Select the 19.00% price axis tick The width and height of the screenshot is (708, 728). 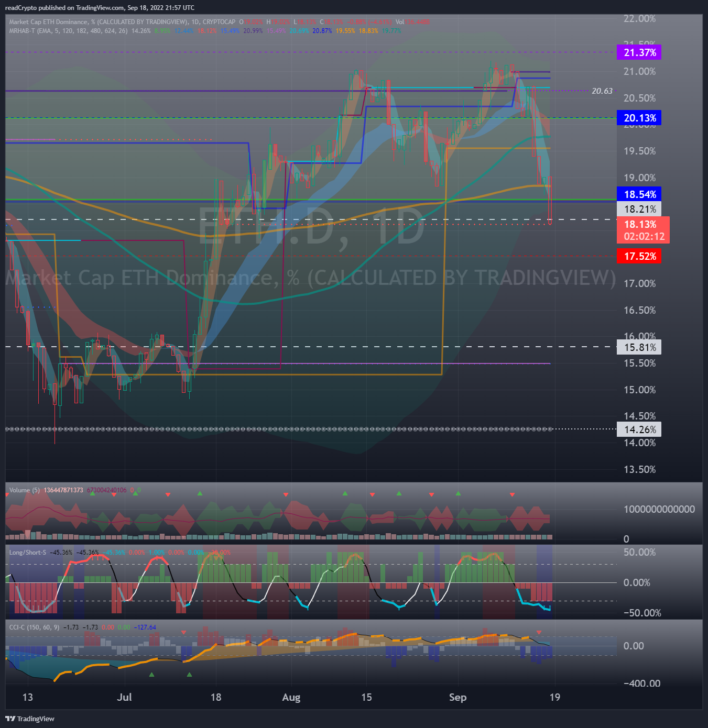point(639,178)
